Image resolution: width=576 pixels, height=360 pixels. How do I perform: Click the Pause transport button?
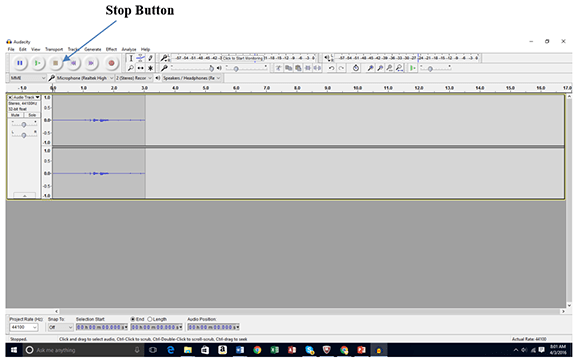(19, 63)
